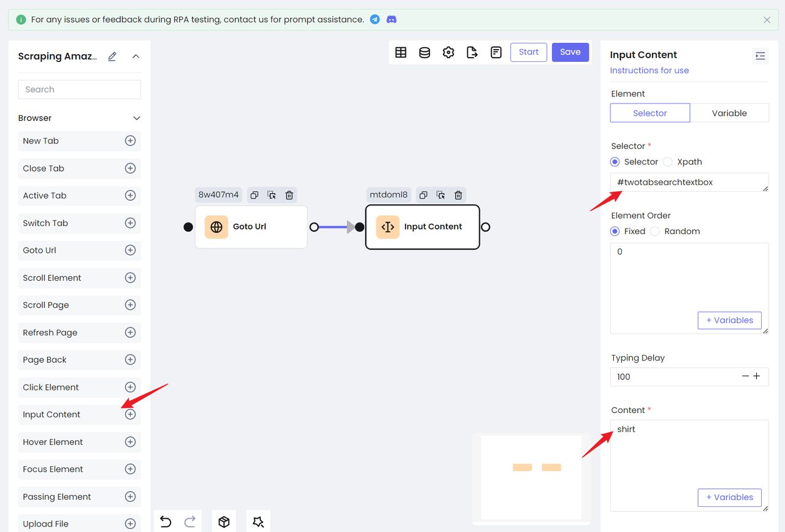Add a New Tab node
This screenshot has width=785, height=532.
[130, 141]
